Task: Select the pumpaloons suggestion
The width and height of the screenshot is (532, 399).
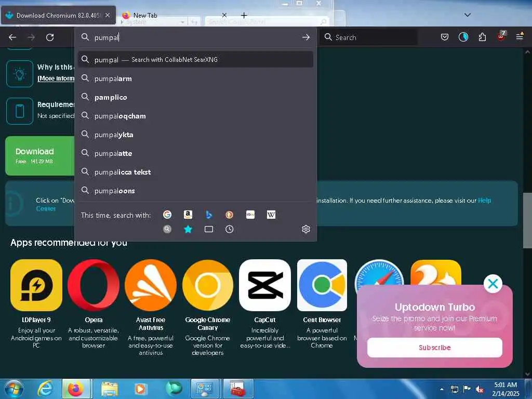Action: (195, 191)
